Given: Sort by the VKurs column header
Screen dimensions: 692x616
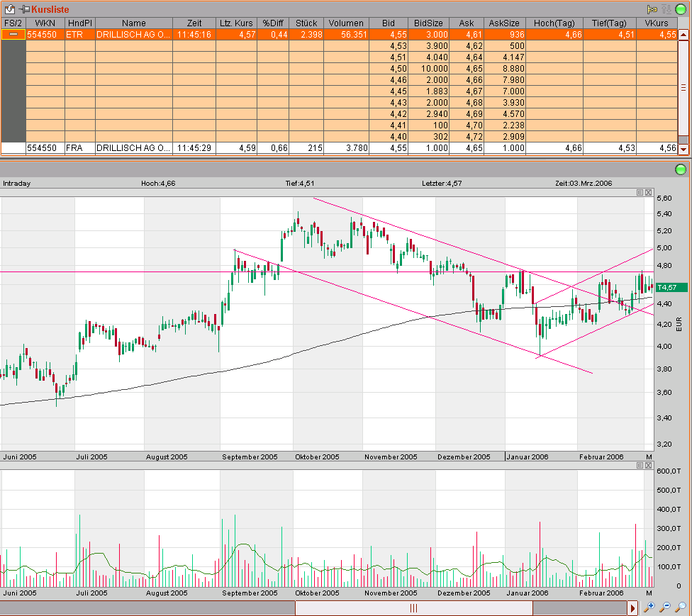Looking at the screenshot, I should (x=657, y=23).
